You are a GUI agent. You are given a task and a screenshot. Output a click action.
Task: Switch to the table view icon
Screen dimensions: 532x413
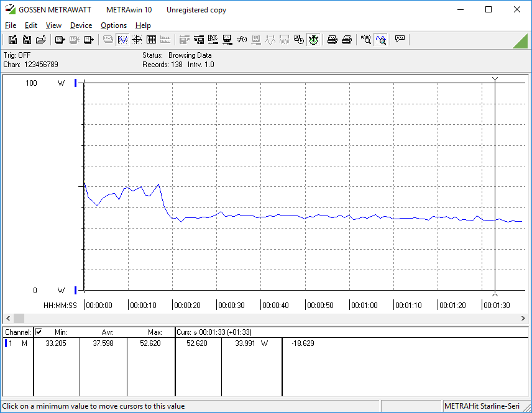coord(150,40)
